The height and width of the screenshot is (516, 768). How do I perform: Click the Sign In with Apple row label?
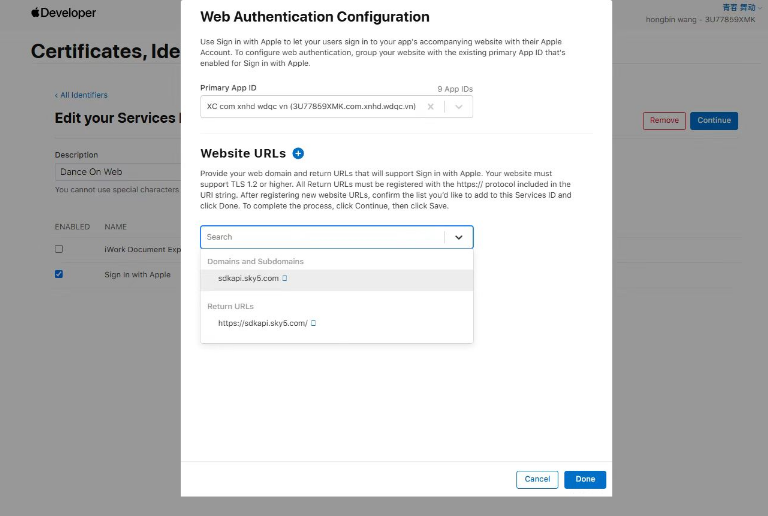coord(137,275)
